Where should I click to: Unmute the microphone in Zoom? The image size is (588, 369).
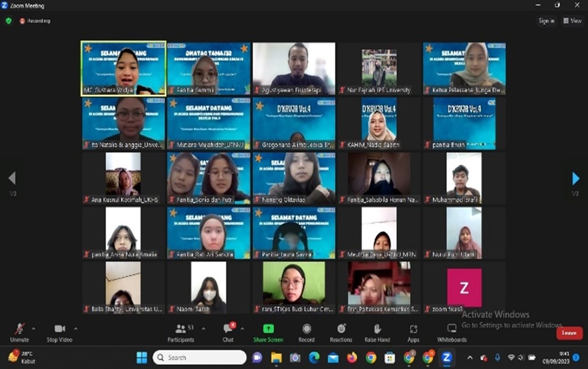(x=19, y=331)
